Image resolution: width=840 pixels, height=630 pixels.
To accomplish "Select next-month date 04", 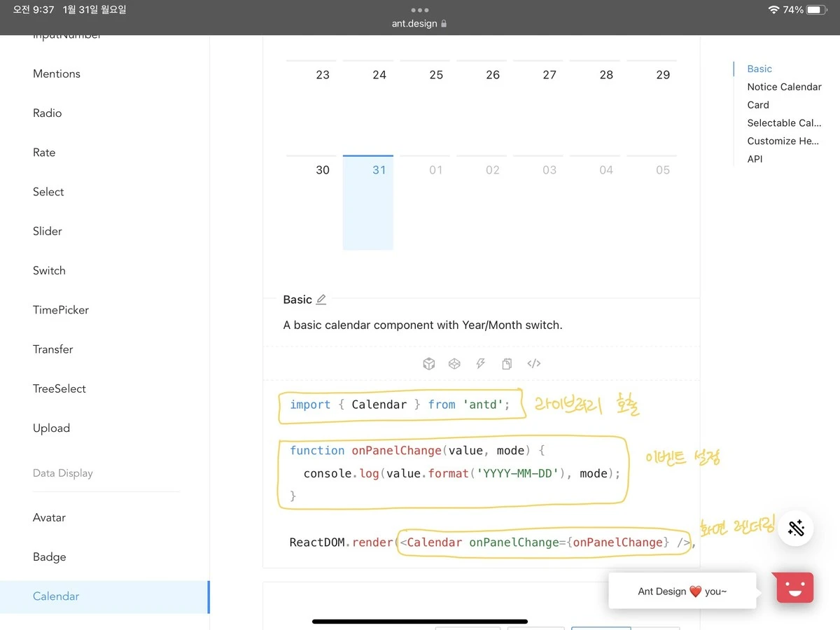I will (x=594, y=202).
